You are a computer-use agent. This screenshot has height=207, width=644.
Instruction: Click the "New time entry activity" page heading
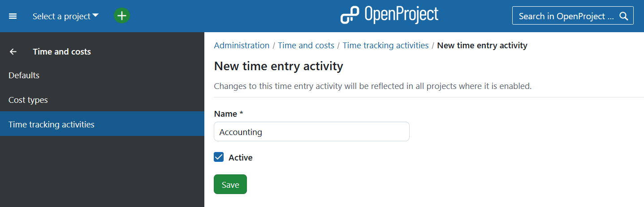[x=278, y=66]
